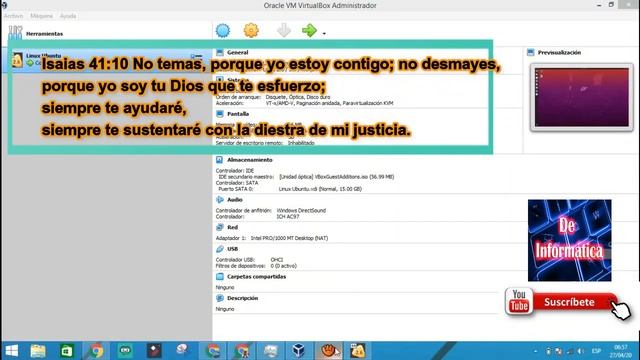
Task: Open the Linux Ubuntu machine tools menu icon
Action: 197,56
